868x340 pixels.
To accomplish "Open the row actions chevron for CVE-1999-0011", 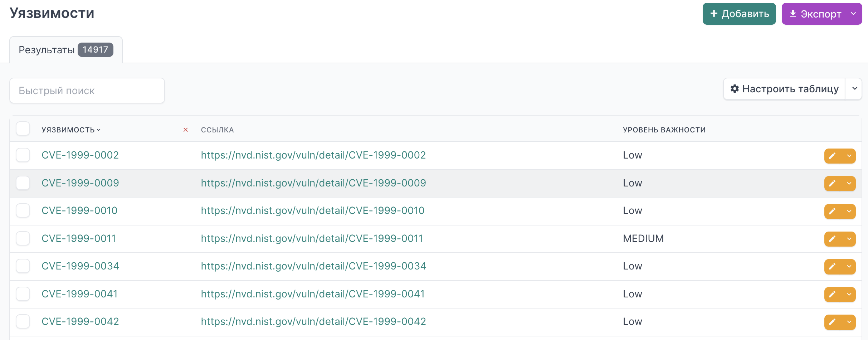I will [849, 239].
